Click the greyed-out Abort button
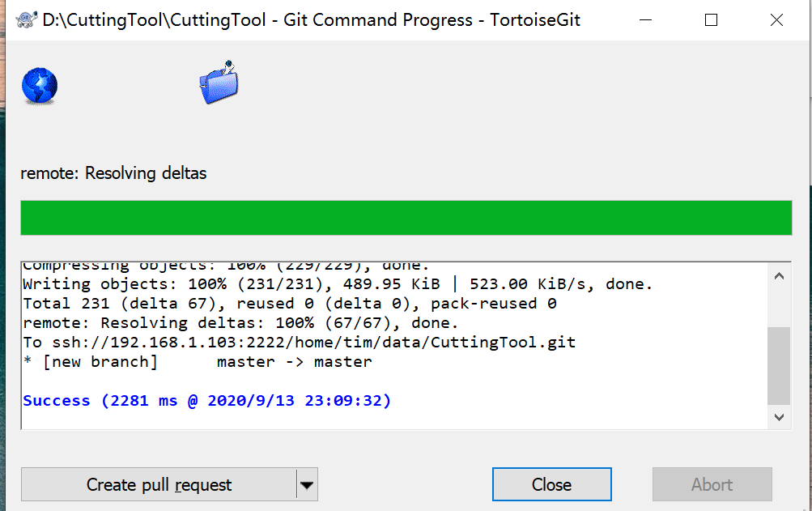Image resolution: width=812 pixels, height=511 pixels. click(x=712, y=485)
